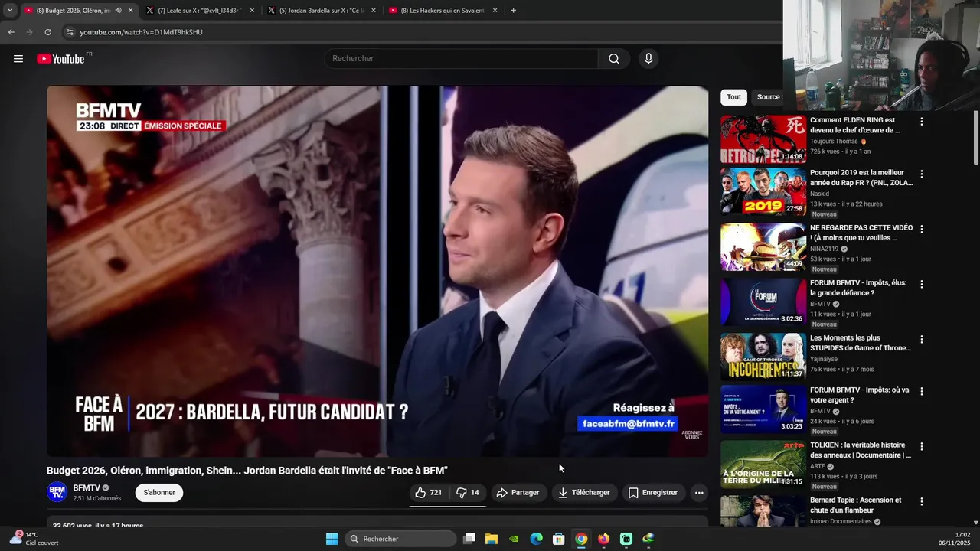Open Google Chrome from taskbar
980x551 pixels.
(581, 539)
